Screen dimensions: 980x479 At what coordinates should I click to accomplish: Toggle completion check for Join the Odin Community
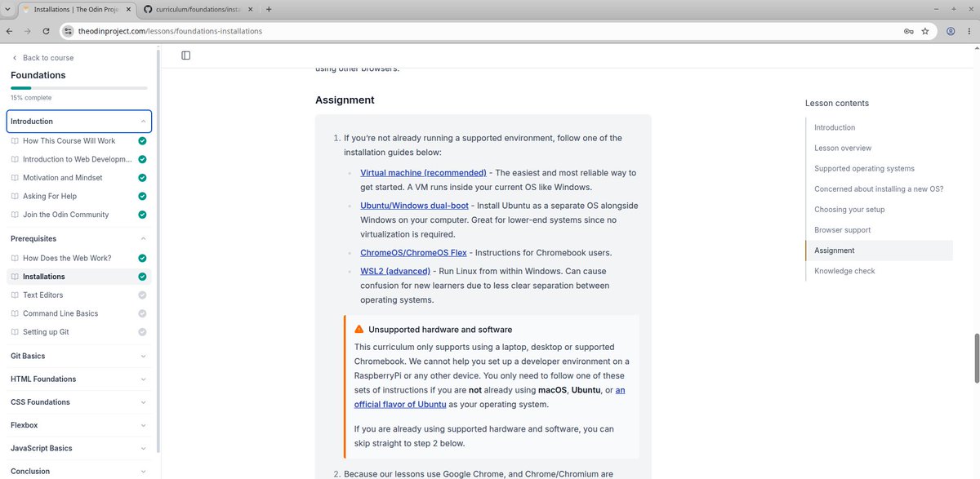click(142, 215)
